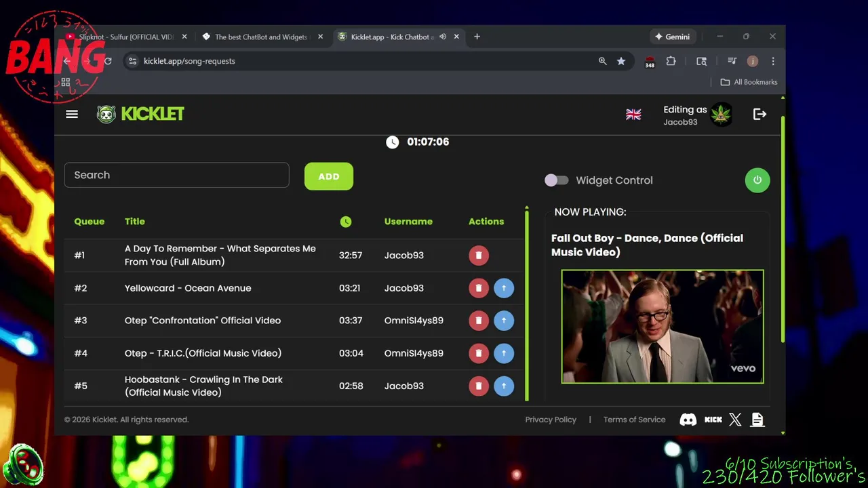Image resolution: width=868 pixels, height=488 pixels.
Task: Open the Discord link in footer
Action: (x=688, y=420)
